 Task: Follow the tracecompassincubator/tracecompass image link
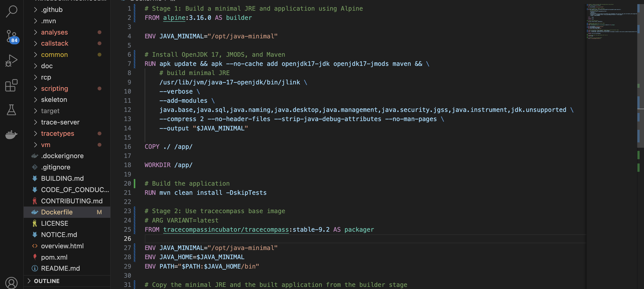pyautogui.click(x=226, y=229)
